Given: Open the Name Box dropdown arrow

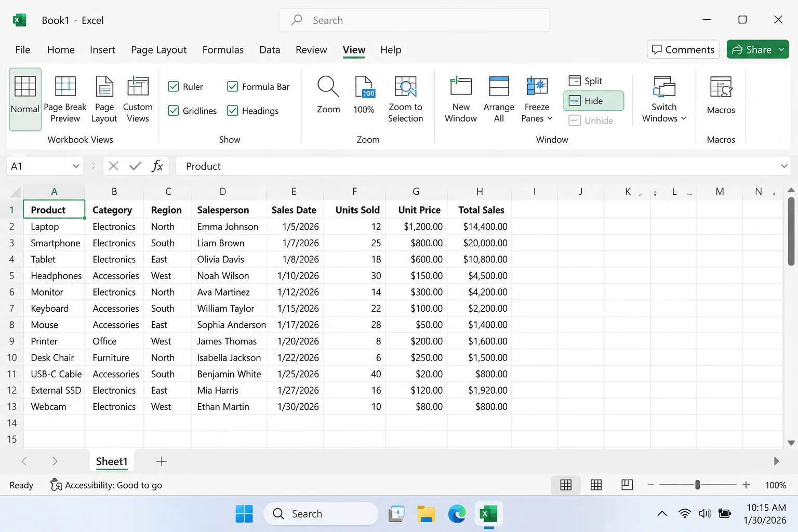Looking at the screenshot, I should coord(76,166).
